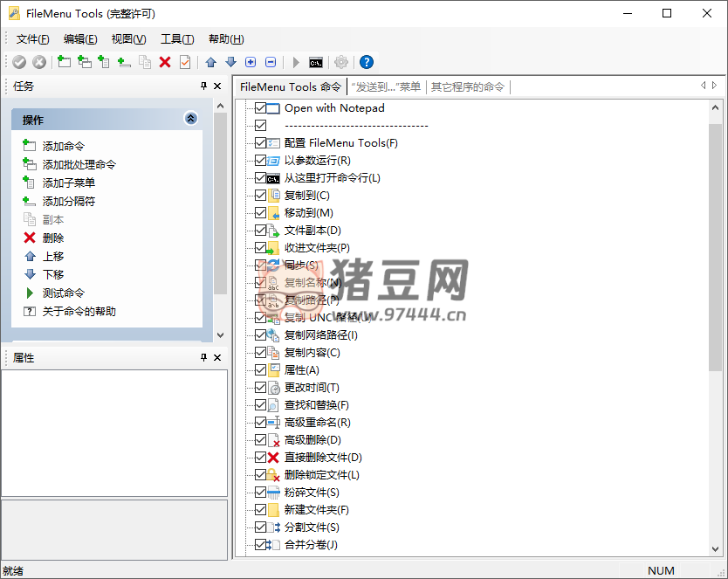728x579 pixels.
Task: Pin the 任务 panel using pushpin icon
Action: pos(203,86)
